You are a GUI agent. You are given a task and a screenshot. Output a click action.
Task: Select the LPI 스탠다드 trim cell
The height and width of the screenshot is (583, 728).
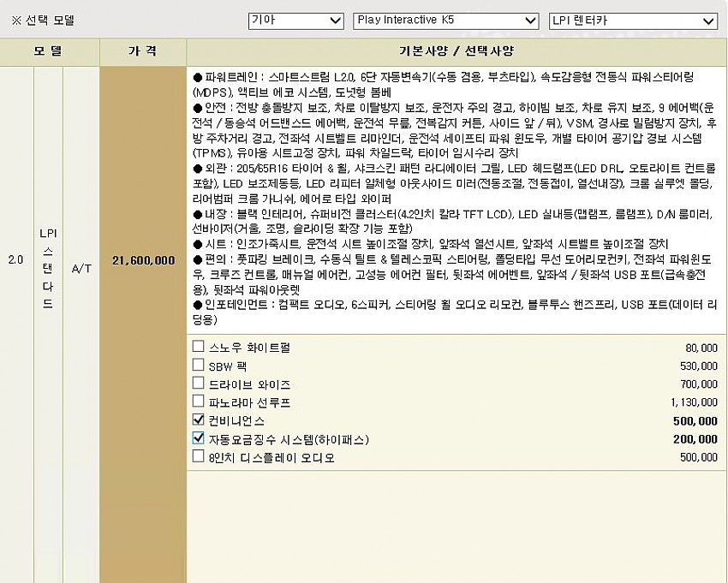(48, 269)
